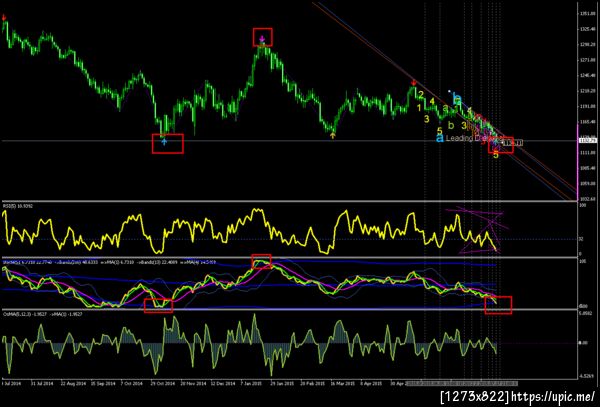600x407 pixels.
Task: Click the "16 Mar 2015" date label
Action: tap(343, 383)
